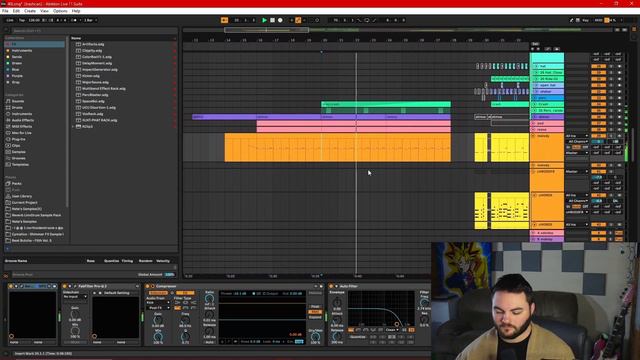Screen dimensions: 640x360
Task: Open melody track All Channels dropdown
Action: pos(578,142)
